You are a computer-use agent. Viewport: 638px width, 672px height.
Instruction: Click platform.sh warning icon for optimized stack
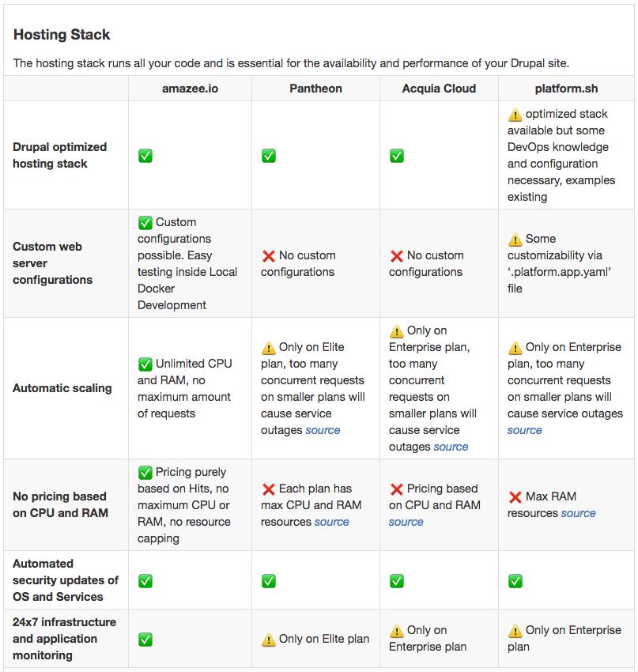coord(515,115)
